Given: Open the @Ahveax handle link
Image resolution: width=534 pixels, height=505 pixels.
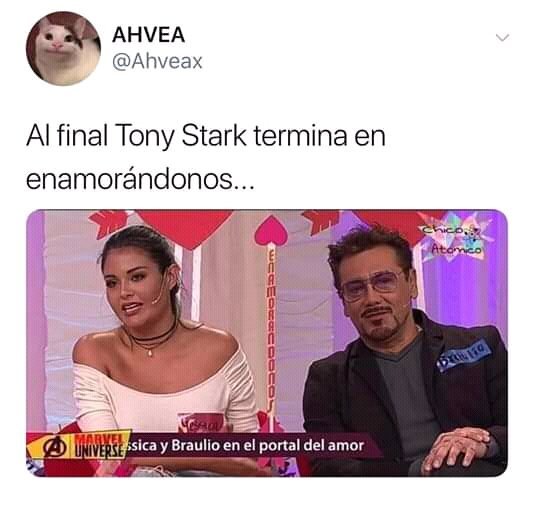Looking at the screenshot, I should click(x=157, y=62).
